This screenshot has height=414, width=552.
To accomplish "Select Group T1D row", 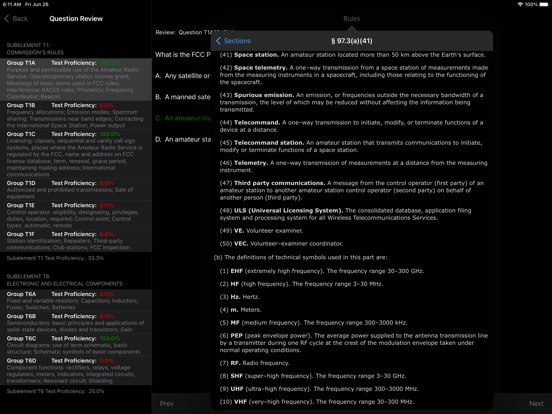I will point(76,190).
